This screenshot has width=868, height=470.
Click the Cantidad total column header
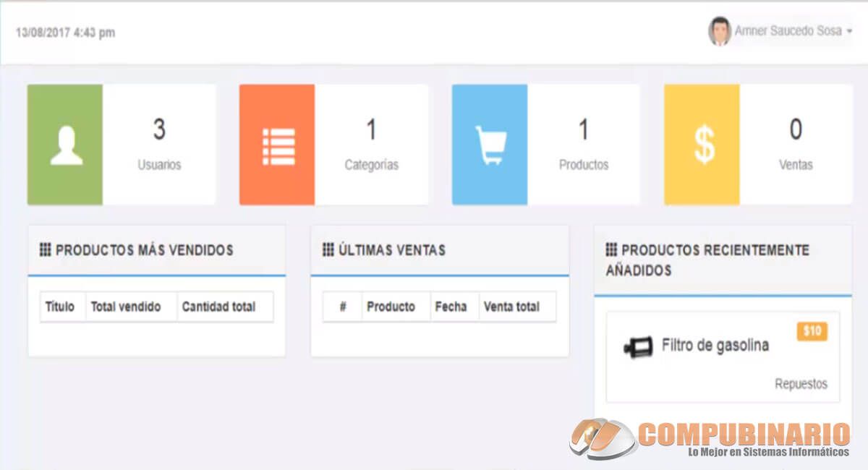pos(218,307)
